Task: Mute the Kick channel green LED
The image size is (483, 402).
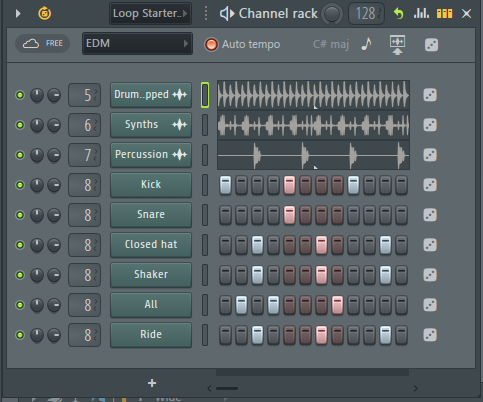Action: click(20, 185)
